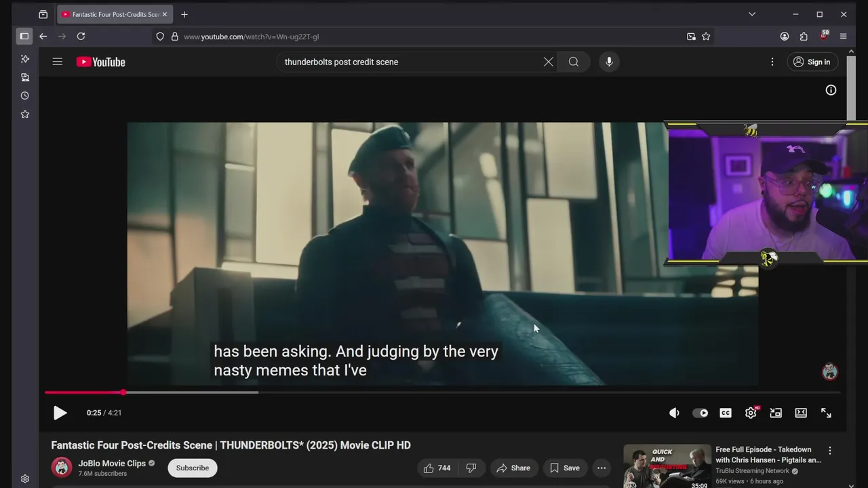Toggle the browser sidebar

tap(24, 37)
